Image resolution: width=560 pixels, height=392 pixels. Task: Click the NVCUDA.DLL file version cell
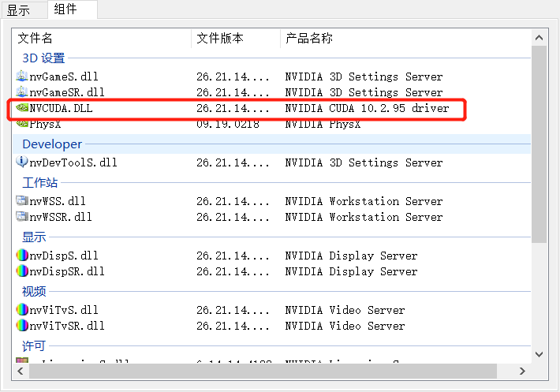click(233, 108)
